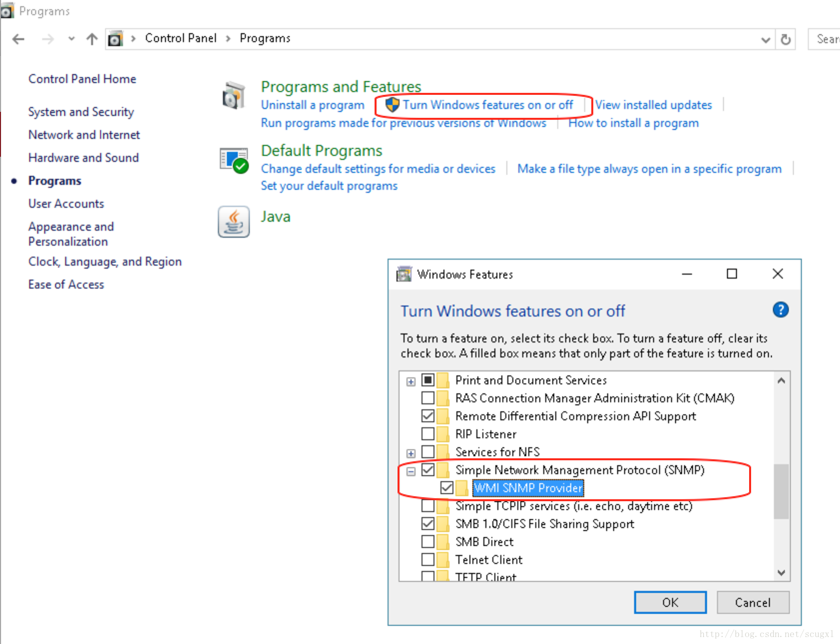840x644 pixels.
Task: Enable RAS Connection Manager Administration Kit
Action: tap(428, 398)
